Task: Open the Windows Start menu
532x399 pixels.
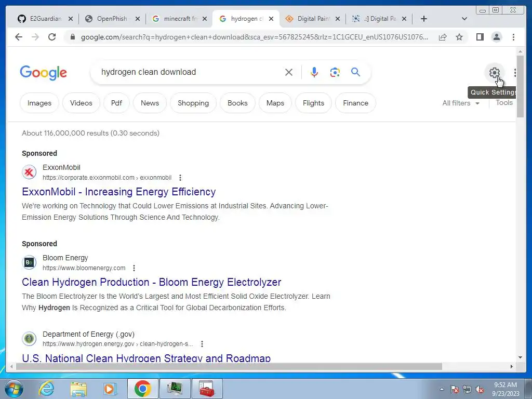Action: click(x=14, y=389)
